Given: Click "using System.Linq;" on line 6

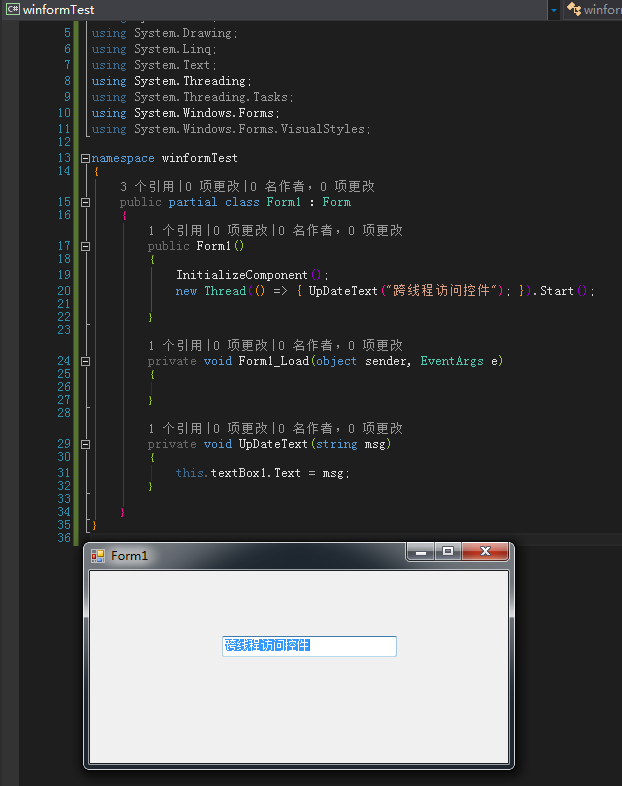Looking at the screenshot, I should coord(154,49).
